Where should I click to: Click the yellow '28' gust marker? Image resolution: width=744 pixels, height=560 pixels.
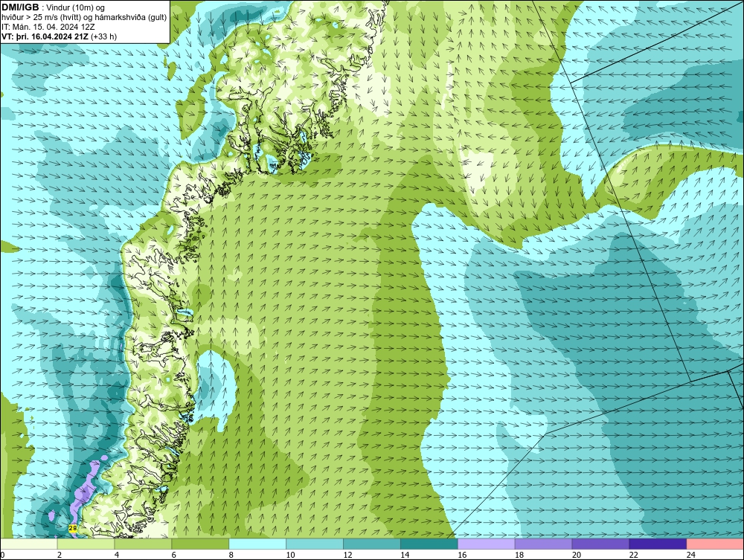click(73, 528)
